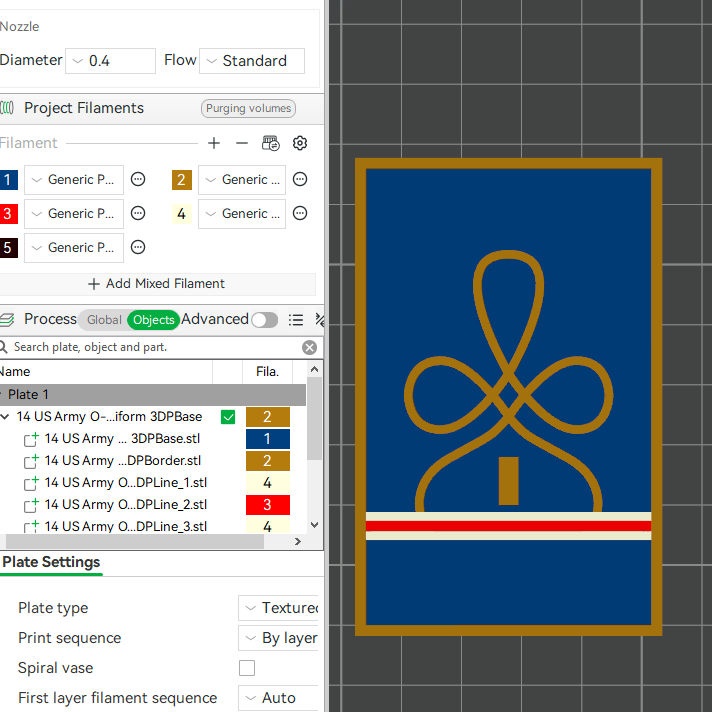Image resolution: width=712 pixels, height=712 pixels.
Task: Collapse the 14 US Army 3DPBase object tree
Action: tap(5, 416)
